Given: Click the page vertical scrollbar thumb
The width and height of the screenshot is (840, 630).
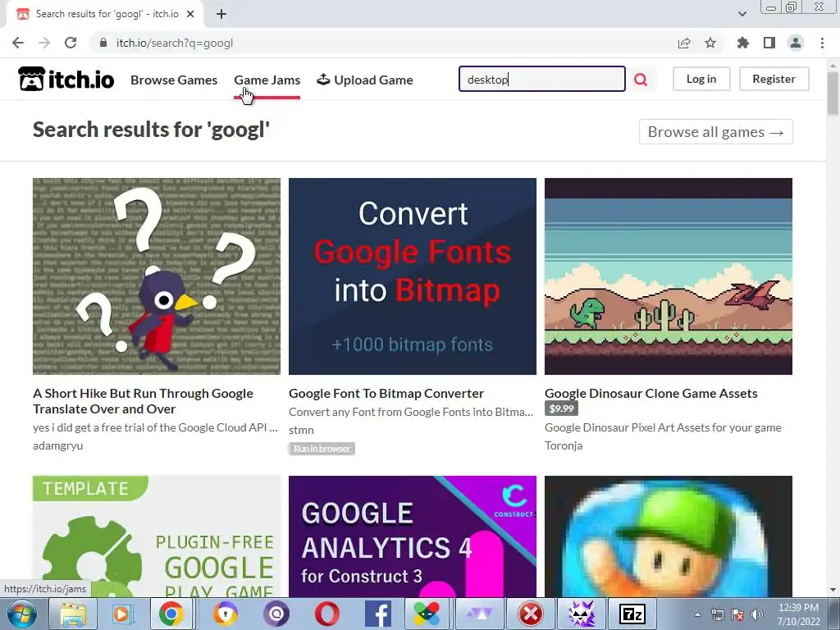Looking at the screenshot, I should click(x=833, y=94).
